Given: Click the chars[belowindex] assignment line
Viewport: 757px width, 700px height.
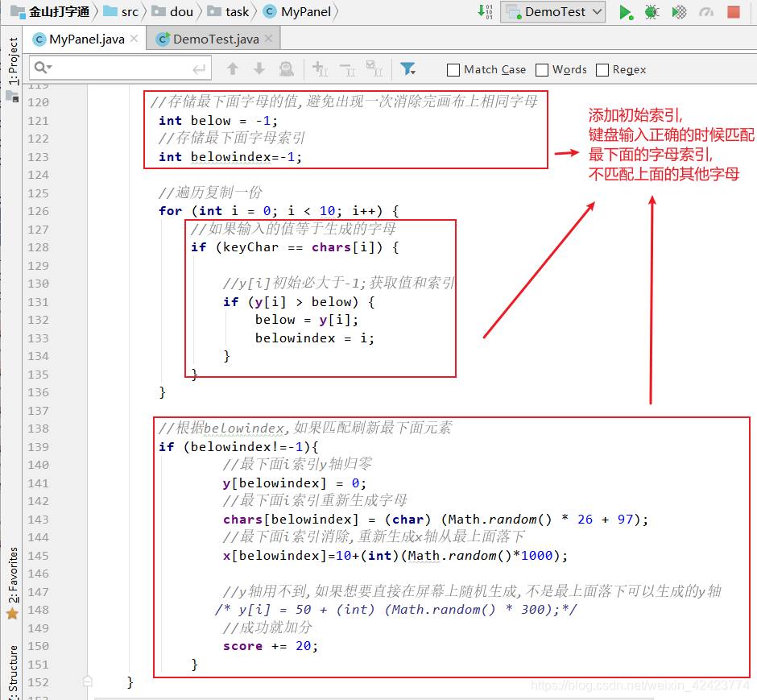Looking at the screenshot, I should pyautogui.click(x=436, y=520).
